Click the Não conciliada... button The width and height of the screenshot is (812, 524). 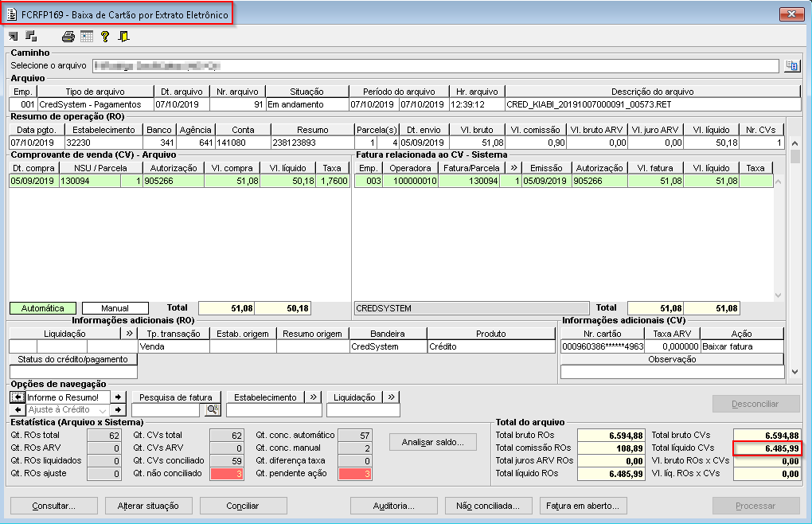click(x=488, y=506)
